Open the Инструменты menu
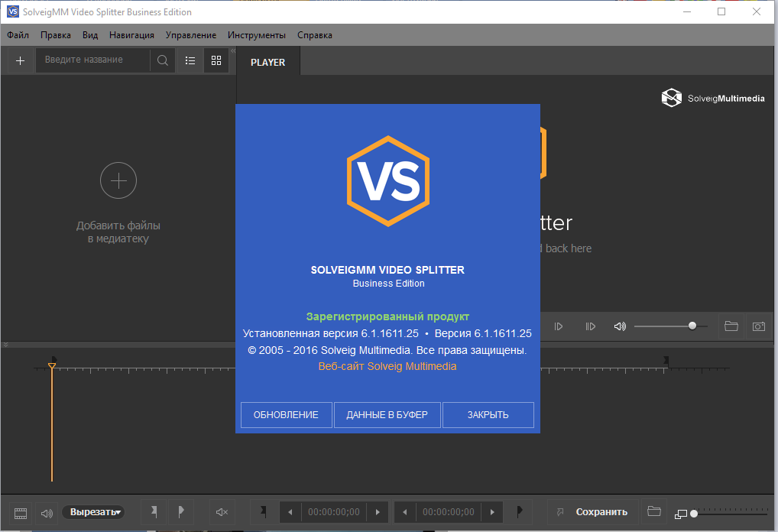The width and height of the screenshot is (778, 532). pos(256,35)
